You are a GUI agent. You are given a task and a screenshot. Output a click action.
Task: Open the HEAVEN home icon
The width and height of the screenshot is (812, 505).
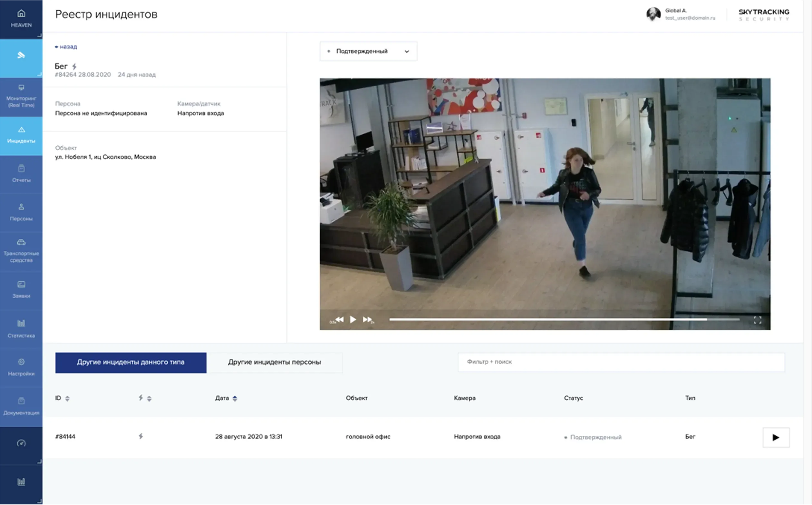(x=21, y=19)
